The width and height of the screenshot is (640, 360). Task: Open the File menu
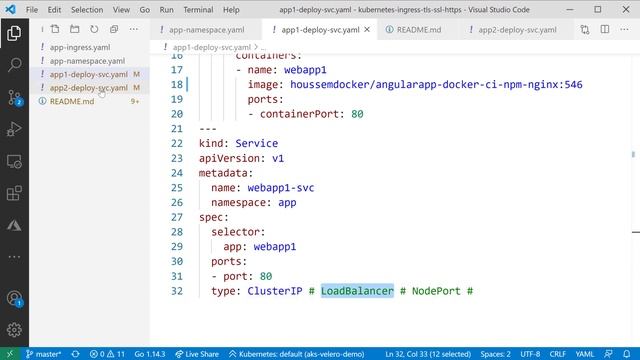32,10
